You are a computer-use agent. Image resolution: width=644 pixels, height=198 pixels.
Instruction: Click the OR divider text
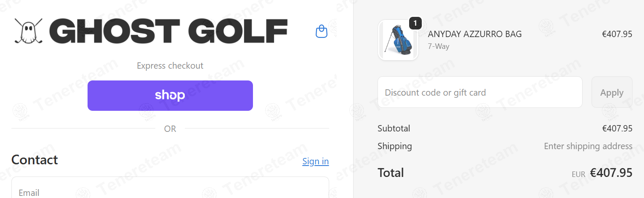coord(170,129)
